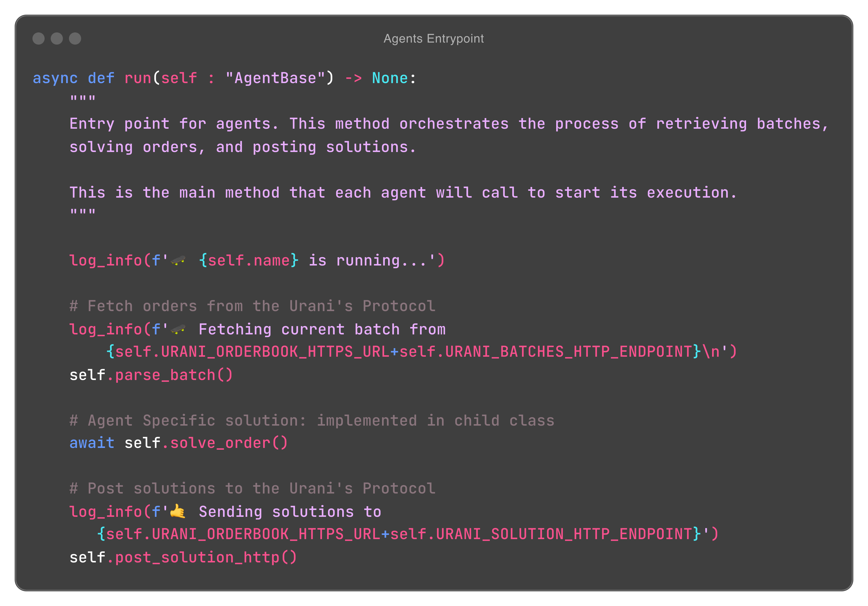Click the leftmost gray window dot

tap(39, 39)
